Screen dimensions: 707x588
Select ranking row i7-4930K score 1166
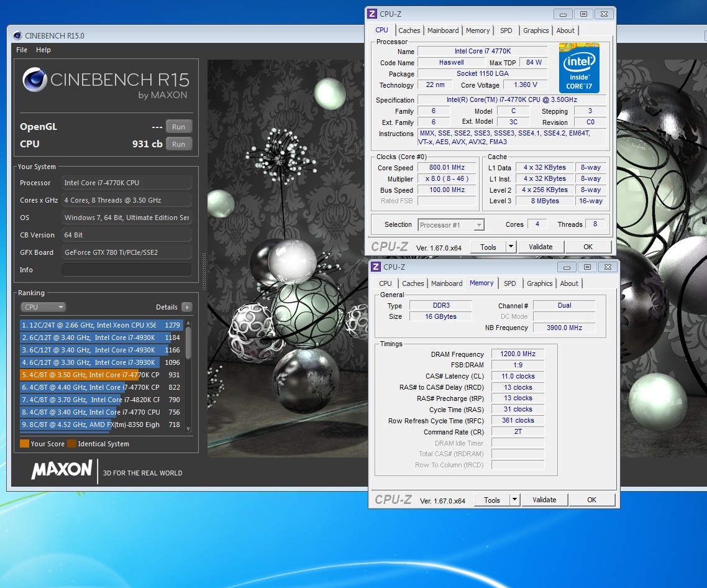click(101, 350)
